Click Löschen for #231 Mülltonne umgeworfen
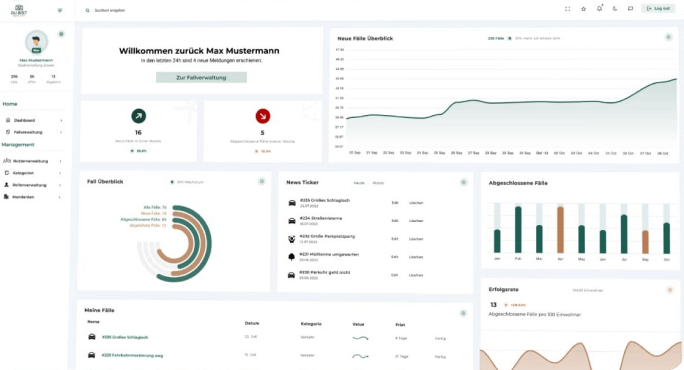 pyautogui.click(x=416, y=257)
